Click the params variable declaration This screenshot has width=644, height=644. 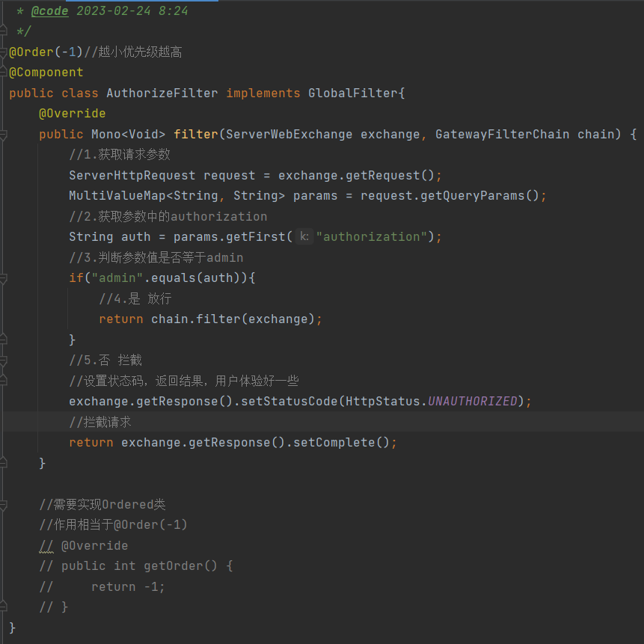(x=315, y=196)
